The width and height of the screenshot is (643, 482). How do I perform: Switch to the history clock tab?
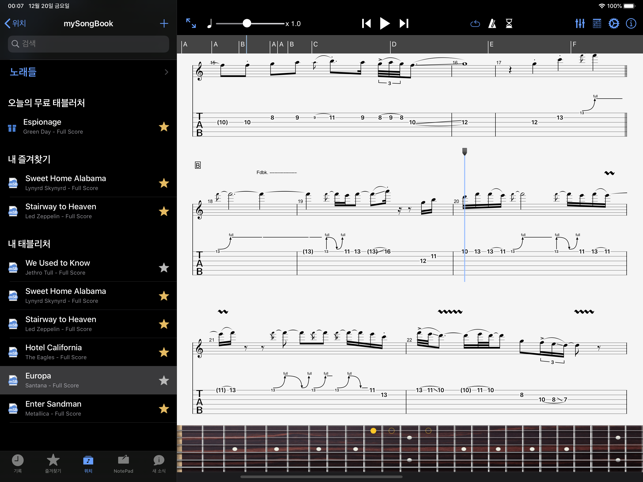point(18,464)
